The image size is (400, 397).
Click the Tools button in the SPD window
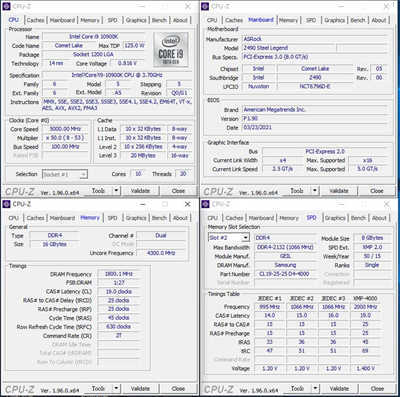click(297, 389)
